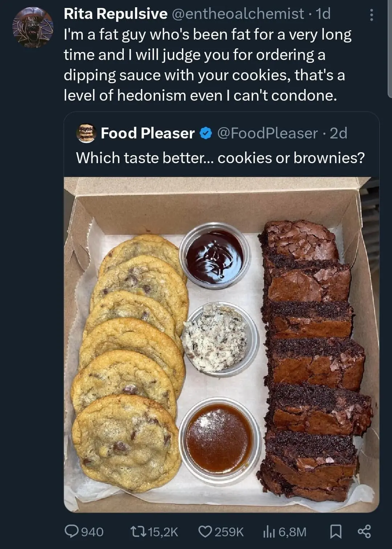Open the three-dot more options menu
This screenshot has height=549, width=392.
click(371, 15)
